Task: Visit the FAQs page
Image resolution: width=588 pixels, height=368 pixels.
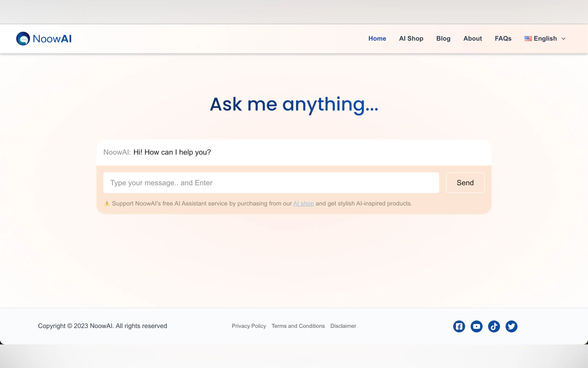Action: pyautogui.click(x=503, y=38)
